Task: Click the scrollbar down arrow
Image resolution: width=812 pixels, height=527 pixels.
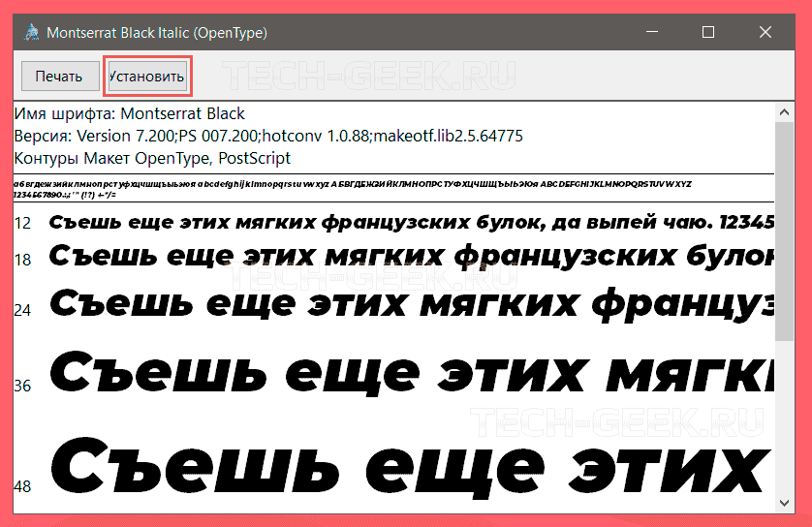Action: [784, 503]
